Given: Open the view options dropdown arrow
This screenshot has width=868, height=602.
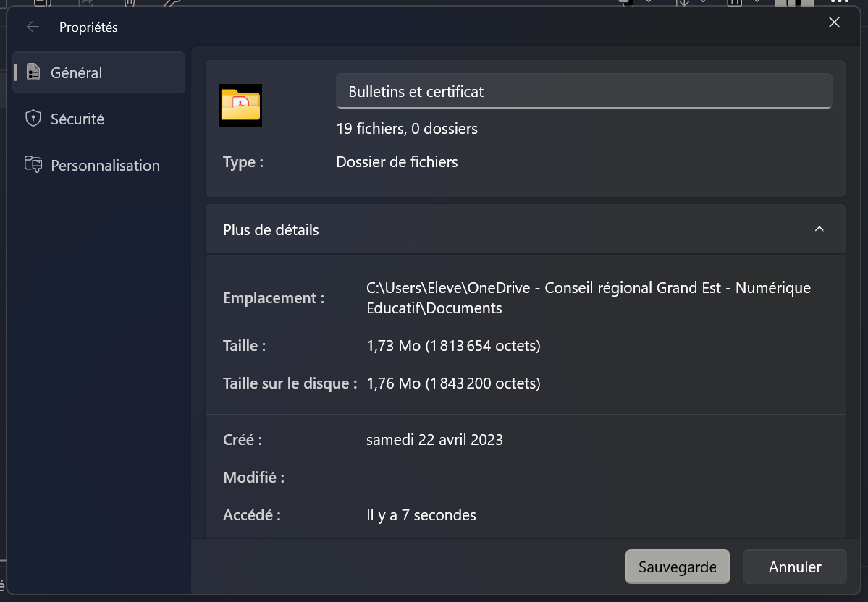Looking at the screenshot, I should click(x=757, y=3).
